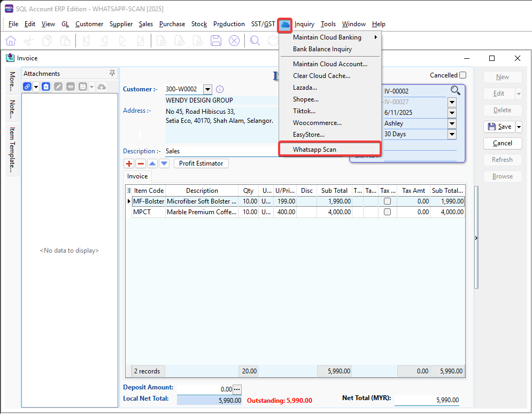Tick the Tax checkbox for MF-Bolster row
The width and height of the screenshot is (532, 414).
[x=387, y=201]
